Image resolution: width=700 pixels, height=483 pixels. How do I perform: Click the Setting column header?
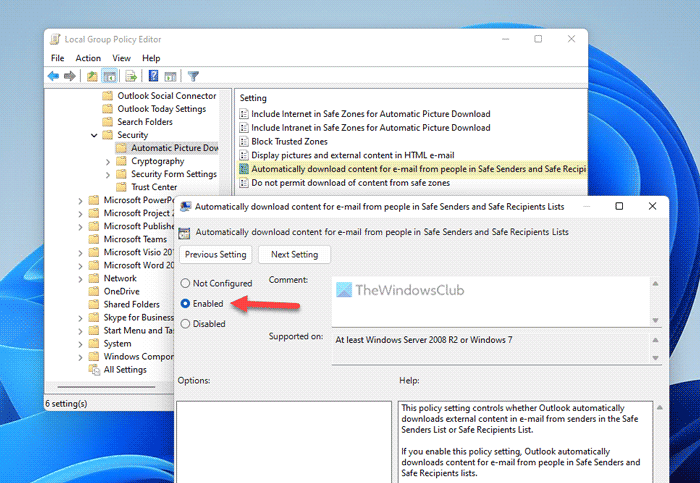point(253,98)
